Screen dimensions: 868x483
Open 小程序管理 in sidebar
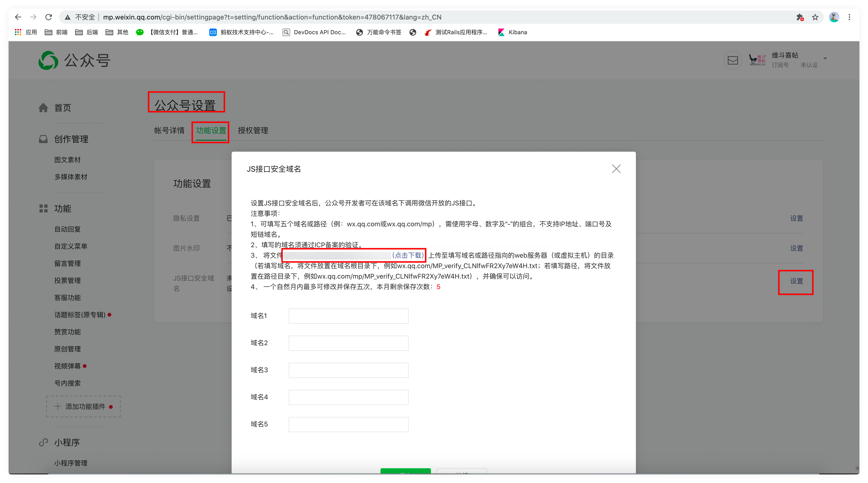(x=71, y=463)
